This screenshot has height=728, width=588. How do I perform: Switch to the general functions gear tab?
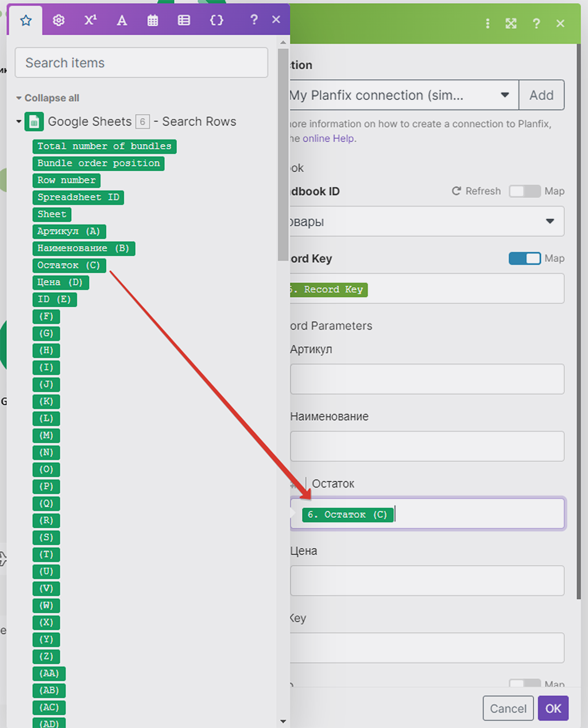pyautogui.click(x=59, y=21)
